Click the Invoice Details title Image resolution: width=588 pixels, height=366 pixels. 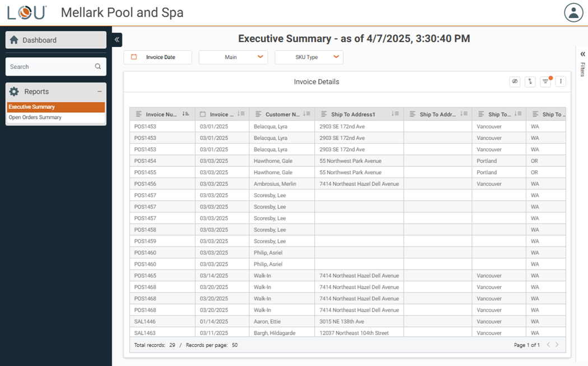pyautogui.click(x=316, y=82)
